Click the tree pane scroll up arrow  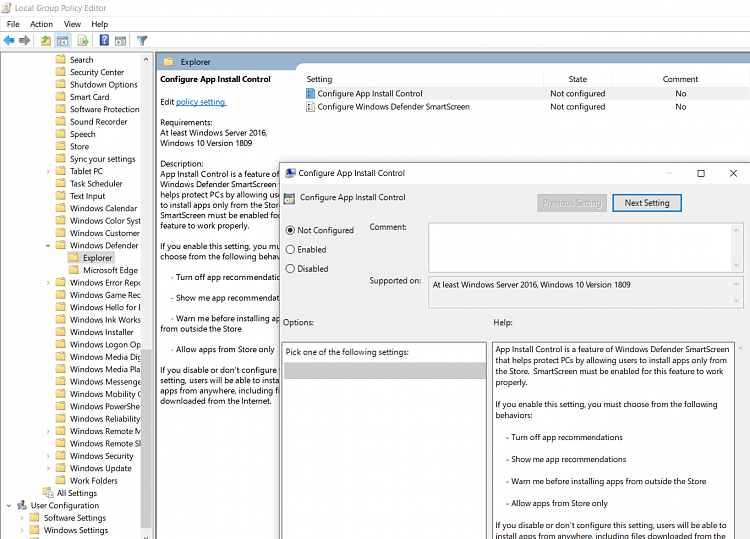(146, 59)
